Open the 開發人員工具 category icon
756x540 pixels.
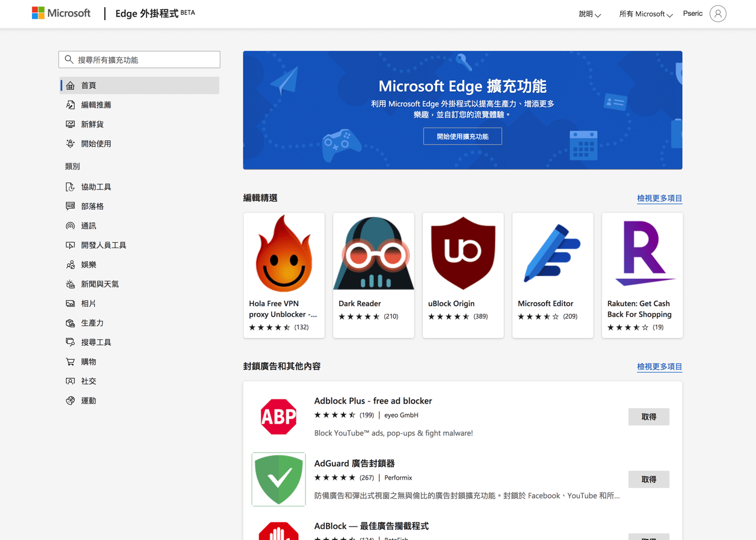click(x=69, y=245)
